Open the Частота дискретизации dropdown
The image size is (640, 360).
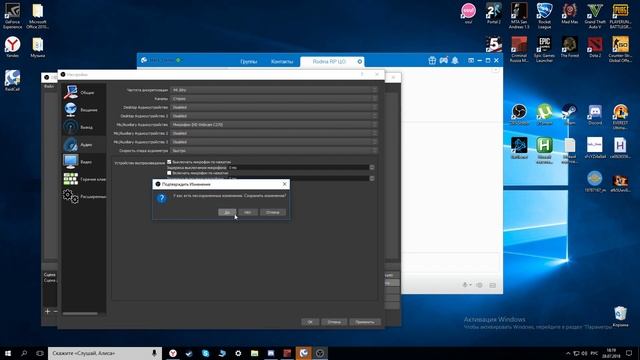pos(273,90)
